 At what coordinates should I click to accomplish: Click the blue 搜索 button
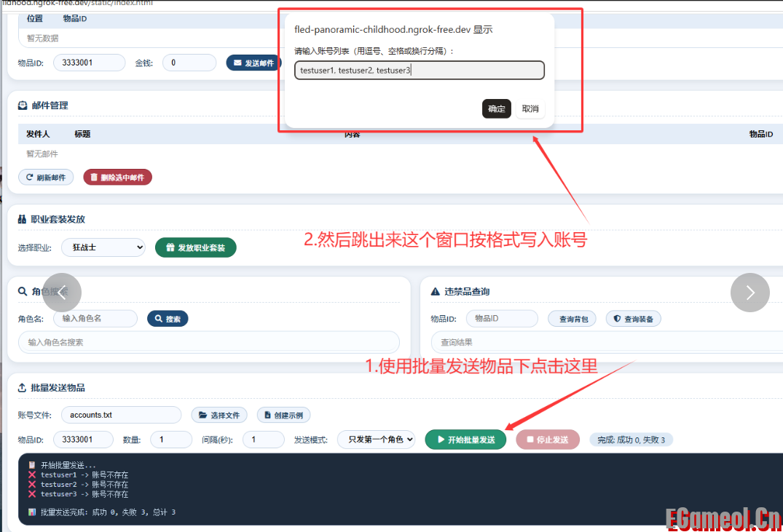[x=168, y=319]
